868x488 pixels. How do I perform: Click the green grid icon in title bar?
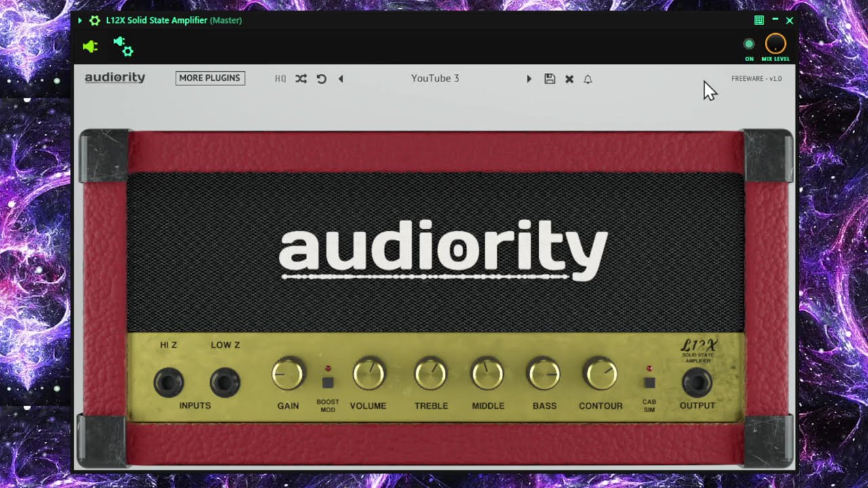759,20
